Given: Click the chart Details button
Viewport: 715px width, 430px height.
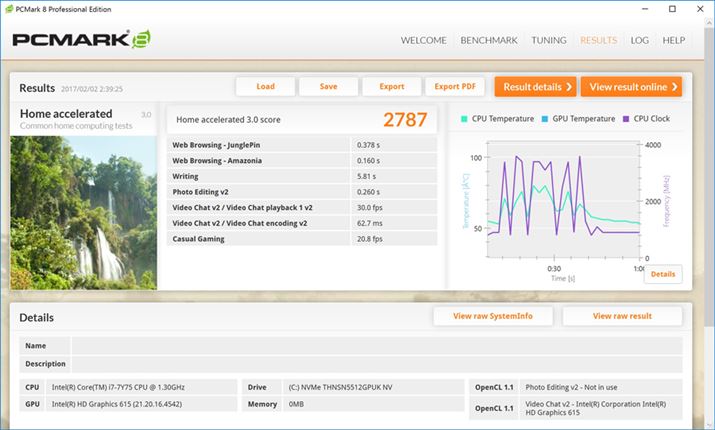Looking at the screenshot, I should pyautogui.click(x=663, y=274).
